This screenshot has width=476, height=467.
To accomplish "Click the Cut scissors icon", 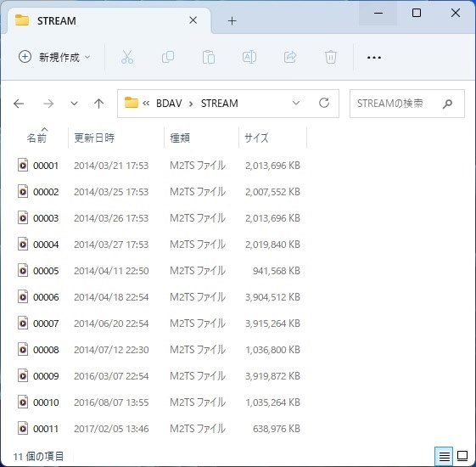I will (x=127, y=57).
